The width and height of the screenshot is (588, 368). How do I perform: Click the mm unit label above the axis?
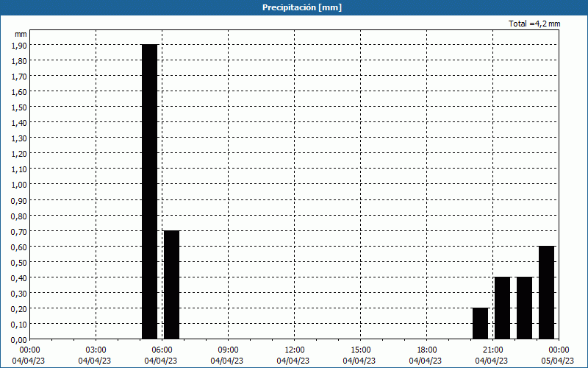(x=21, y=34)
